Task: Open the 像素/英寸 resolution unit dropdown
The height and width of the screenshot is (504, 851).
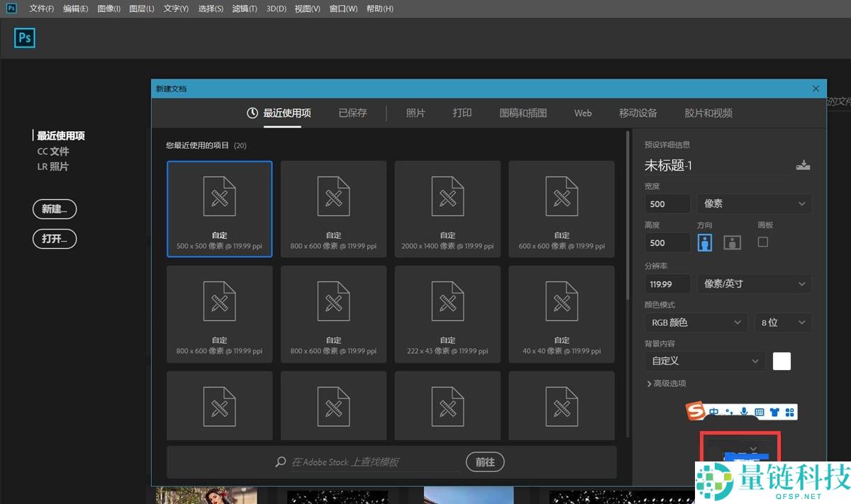Action: 754,284
